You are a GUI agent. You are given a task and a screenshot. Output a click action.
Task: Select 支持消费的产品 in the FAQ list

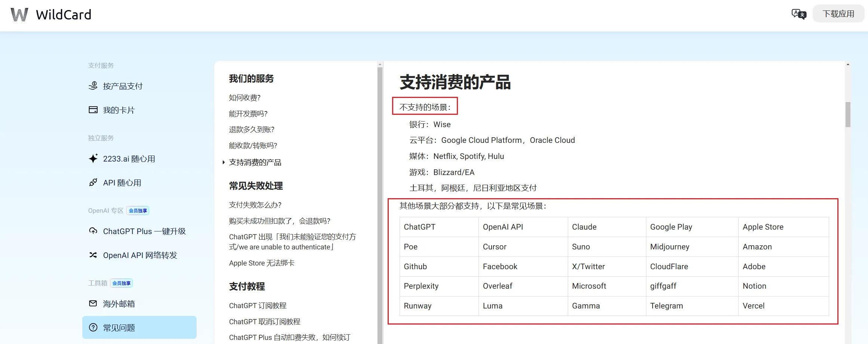pos(255,162)
